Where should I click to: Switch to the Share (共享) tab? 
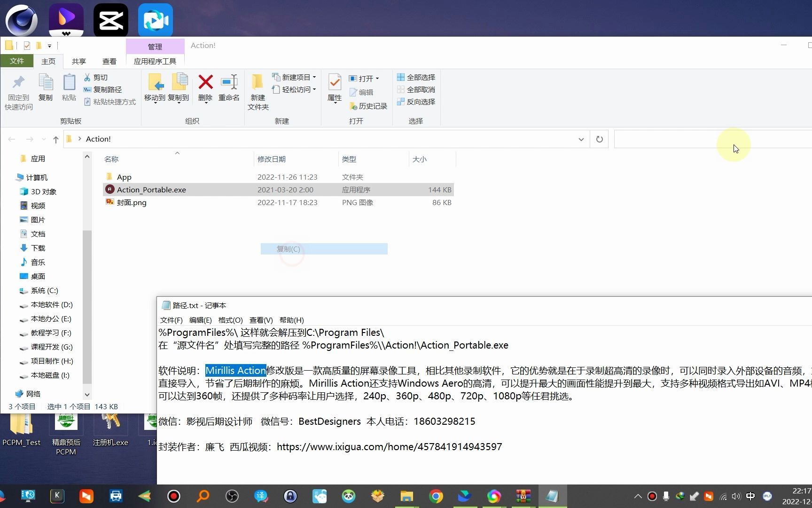click(x=79, y=61)
